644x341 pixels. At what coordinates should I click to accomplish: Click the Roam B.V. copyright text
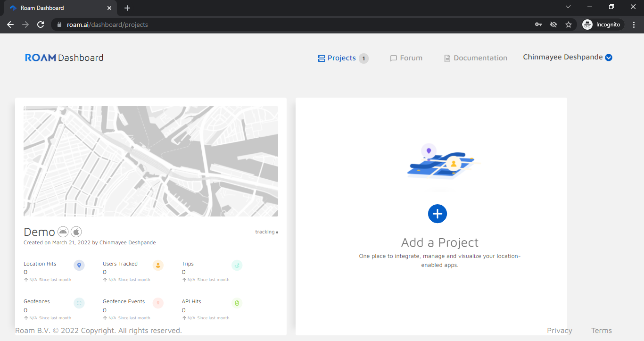99,331
